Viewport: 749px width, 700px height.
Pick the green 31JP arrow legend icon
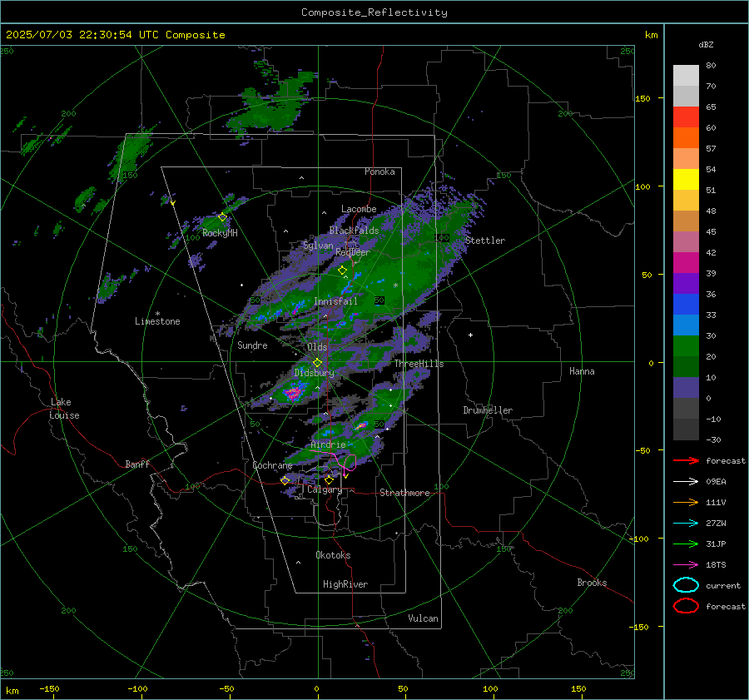(x=686, y=544)
